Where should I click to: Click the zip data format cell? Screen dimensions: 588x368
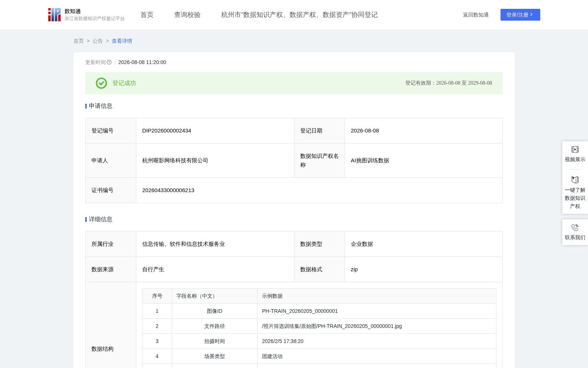423,269
